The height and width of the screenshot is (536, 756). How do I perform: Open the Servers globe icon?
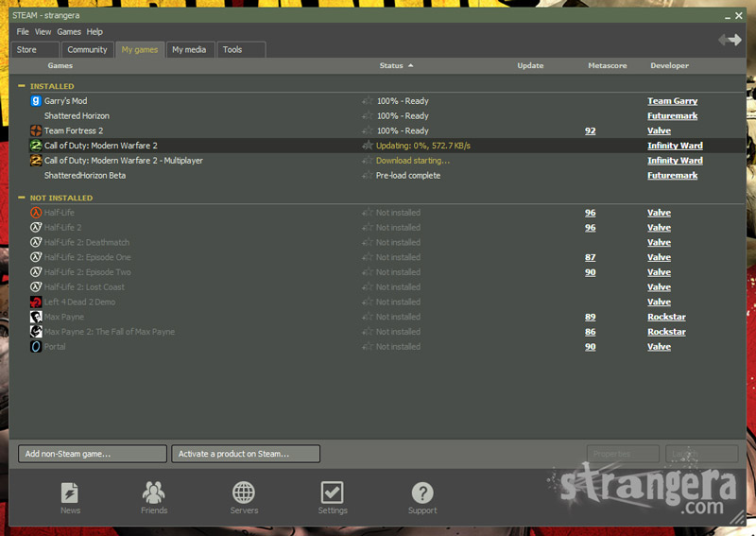[x=244, y=493]
